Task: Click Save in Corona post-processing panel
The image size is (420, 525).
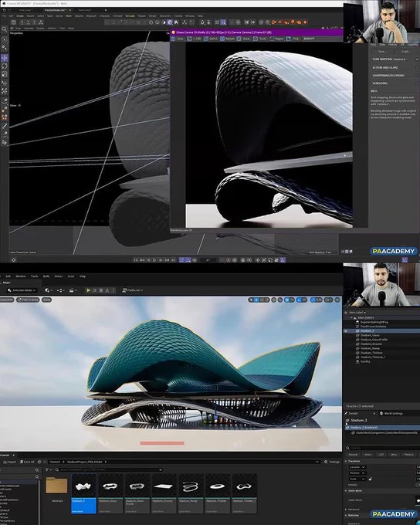Action: (382, 51)
